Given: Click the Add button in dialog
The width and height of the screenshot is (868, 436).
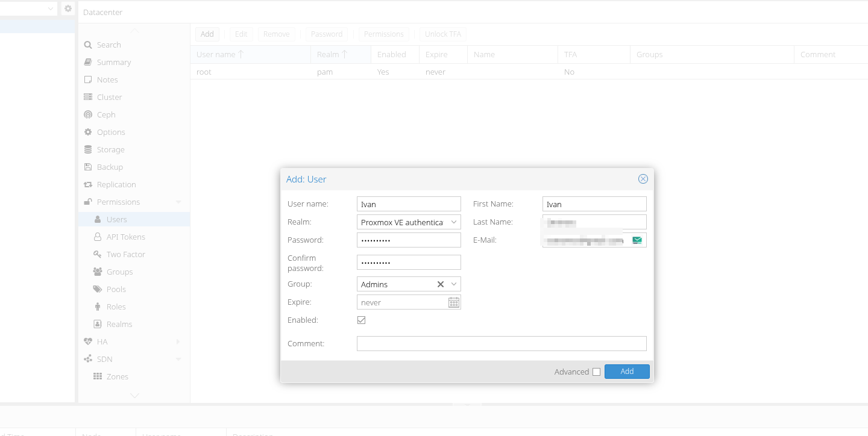Looking at the screenshot, I should point(627,372).
